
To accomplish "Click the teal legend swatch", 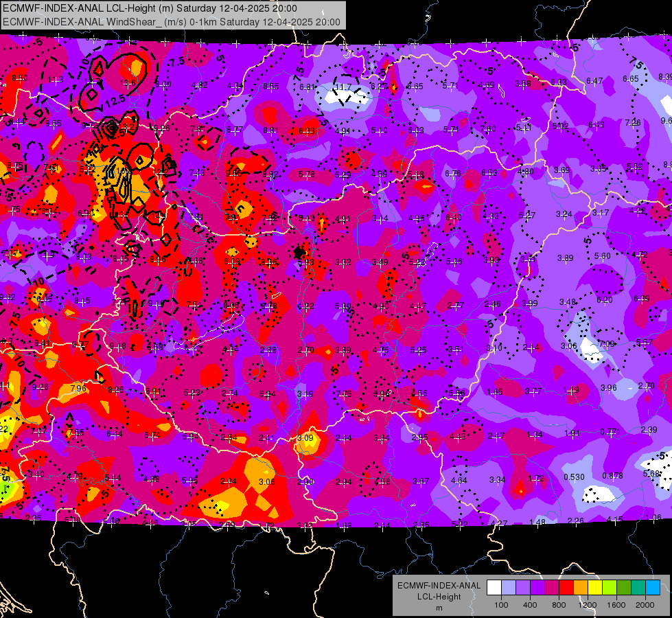I will tap(638, 587).
